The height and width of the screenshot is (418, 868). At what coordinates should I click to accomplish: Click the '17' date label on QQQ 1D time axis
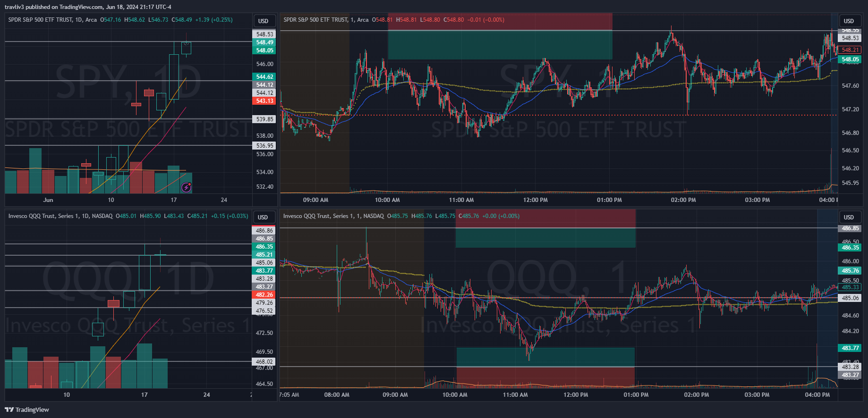[145, 395]
